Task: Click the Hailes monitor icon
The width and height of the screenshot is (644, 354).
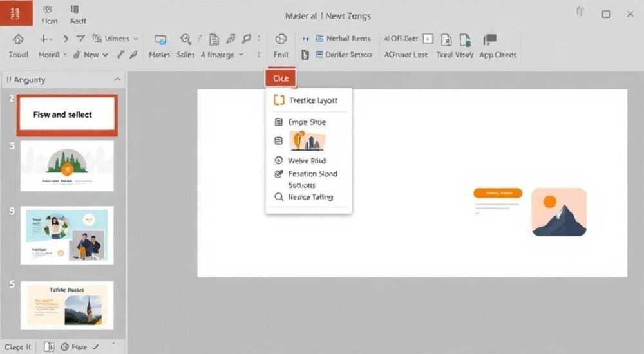Action: [160, 39]
